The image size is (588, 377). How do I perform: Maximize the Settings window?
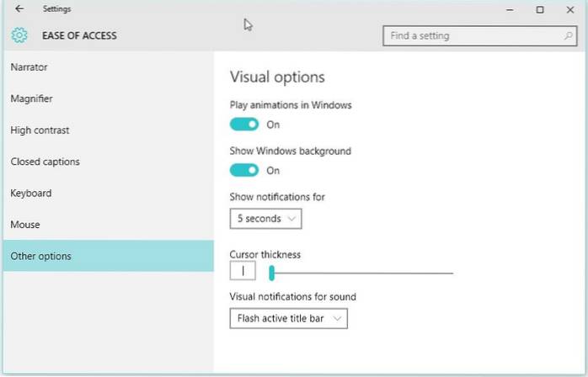coord(540,9)
